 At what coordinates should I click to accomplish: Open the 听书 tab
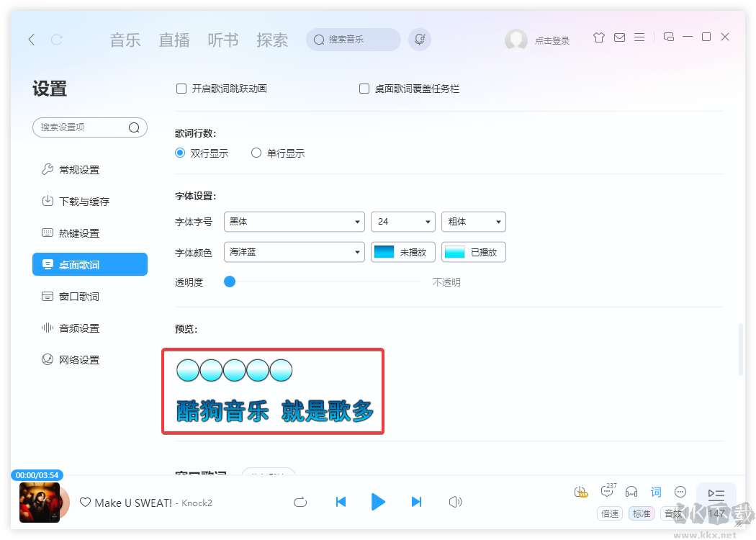(x=222, y=40)
